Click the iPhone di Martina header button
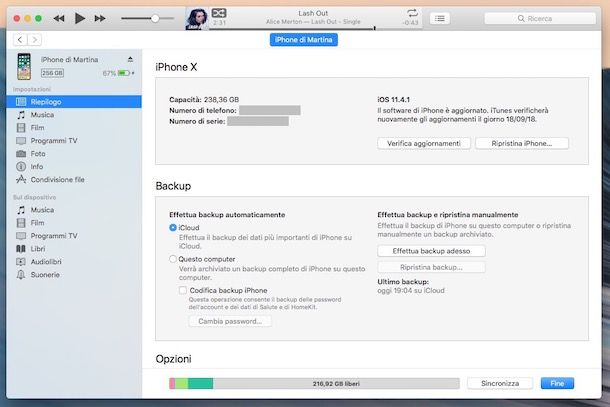 coord(304,40)
